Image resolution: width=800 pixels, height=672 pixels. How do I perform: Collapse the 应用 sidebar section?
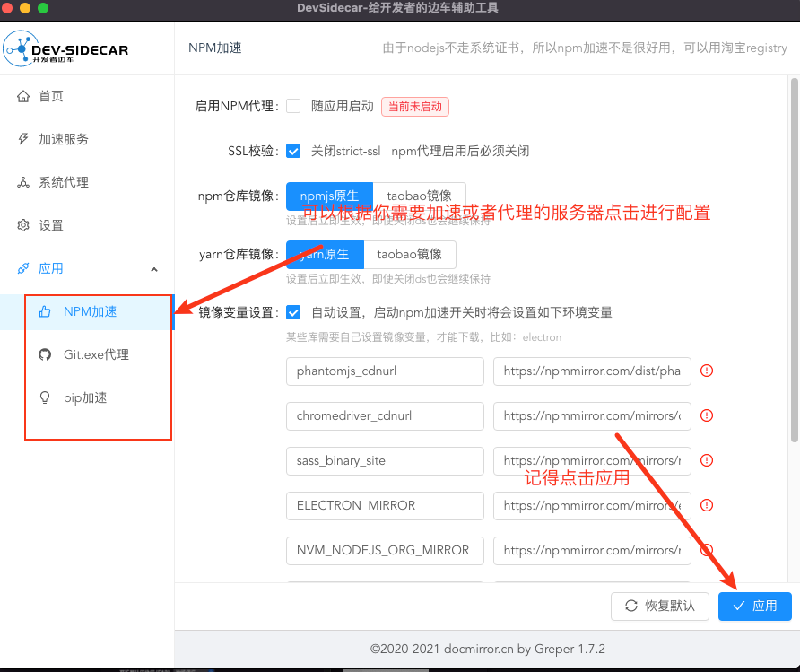pyautogui.click(x=153, y=268)
